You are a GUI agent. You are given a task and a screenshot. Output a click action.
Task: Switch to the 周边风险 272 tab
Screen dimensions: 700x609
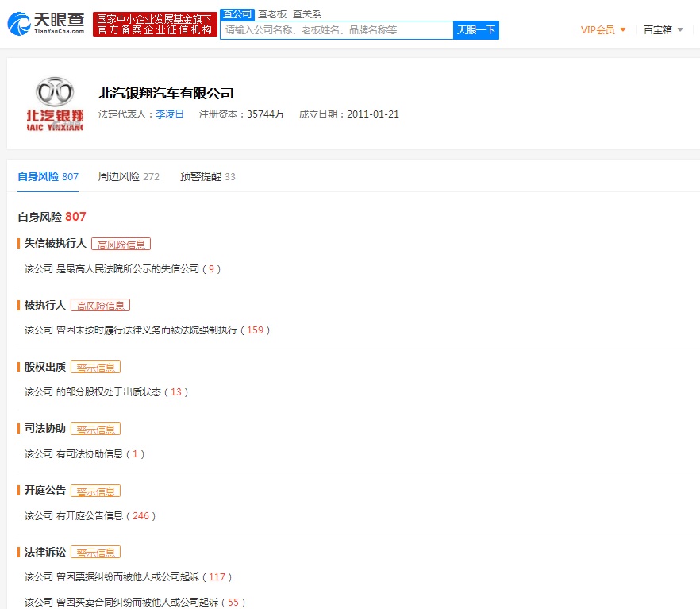[x=129, y=177]
